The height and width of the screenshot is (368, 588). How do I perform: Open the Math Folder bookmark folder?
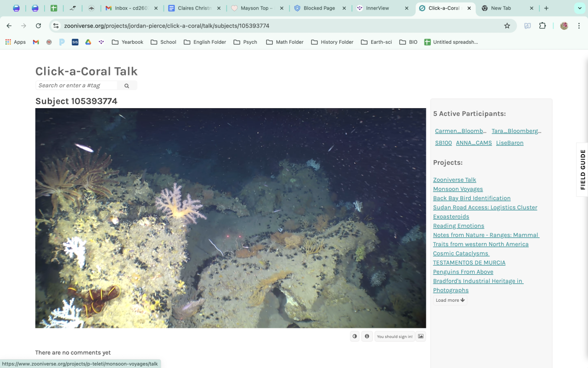tap(285, 42)
